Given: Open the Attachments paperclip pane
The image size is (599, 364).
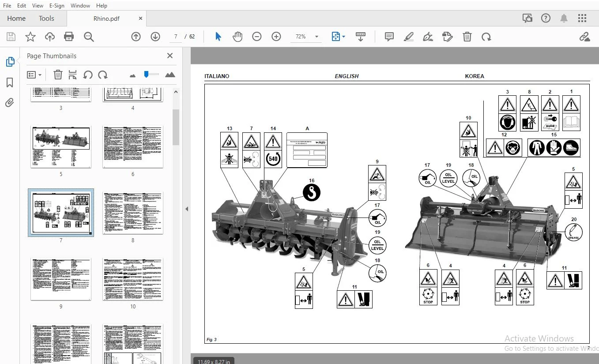Looking at the screenshot, I should (x=10, y=103).
